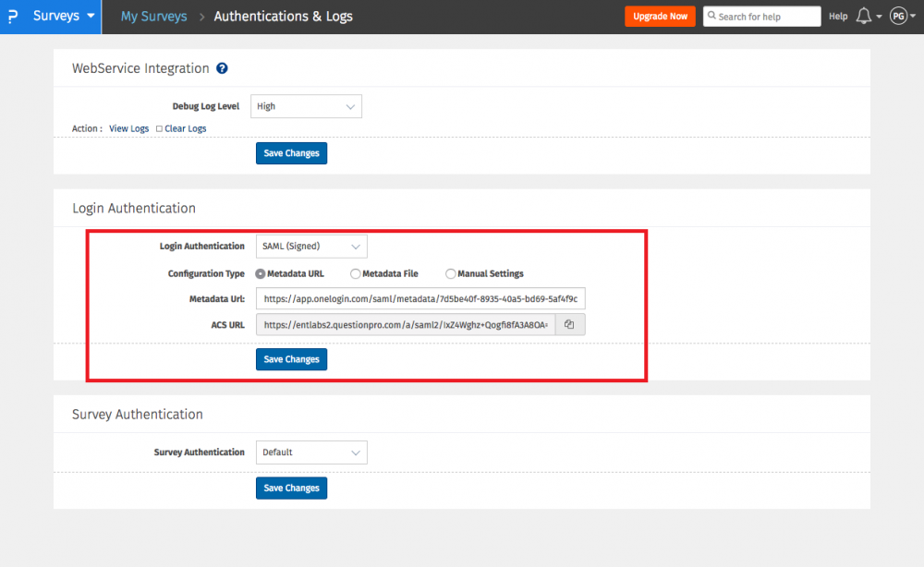Open the Debug Log Level dropdown
Screen dimensions: 924x567
(x=306, y=106)
